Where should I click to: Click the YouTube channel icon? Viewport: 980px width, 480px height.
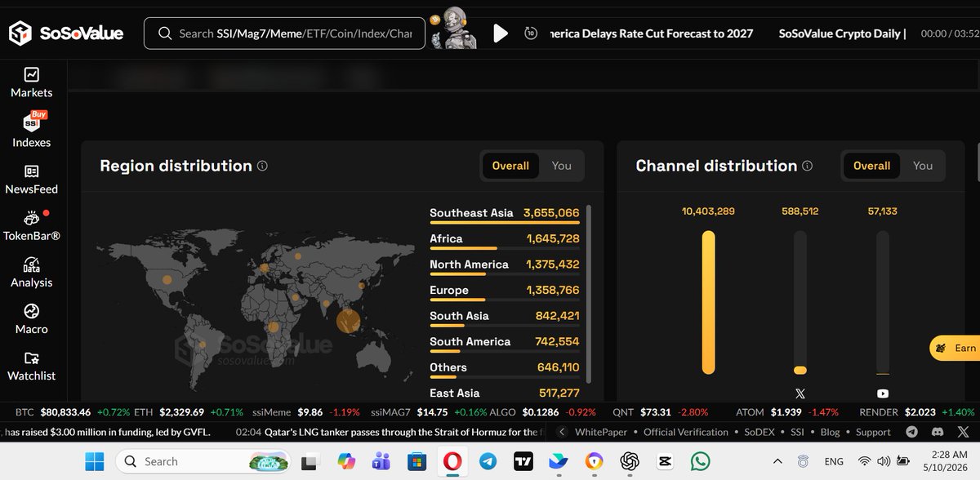tap(882, 393)
